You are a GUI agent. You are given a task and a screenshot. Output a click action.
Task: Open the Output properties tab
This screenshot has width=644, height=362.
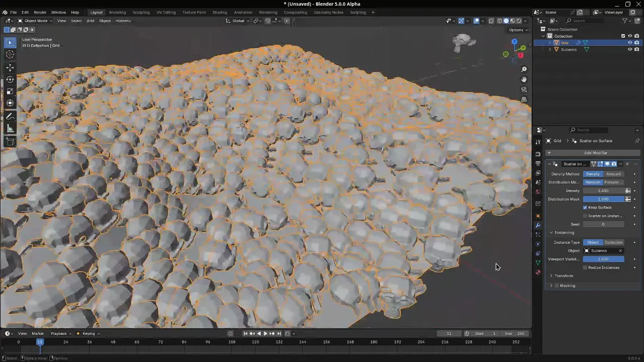[538, 164]
